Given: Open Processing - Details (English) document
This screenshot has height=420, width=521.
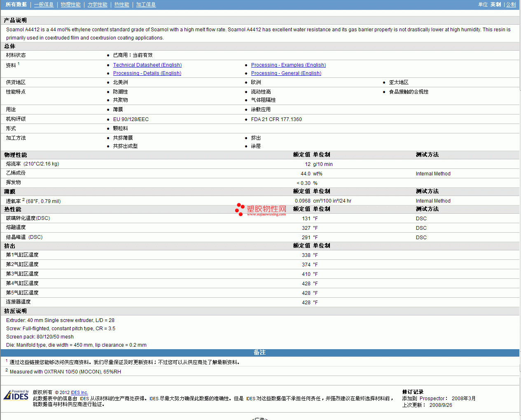Looking at the screenshot, I should (147, 73).
